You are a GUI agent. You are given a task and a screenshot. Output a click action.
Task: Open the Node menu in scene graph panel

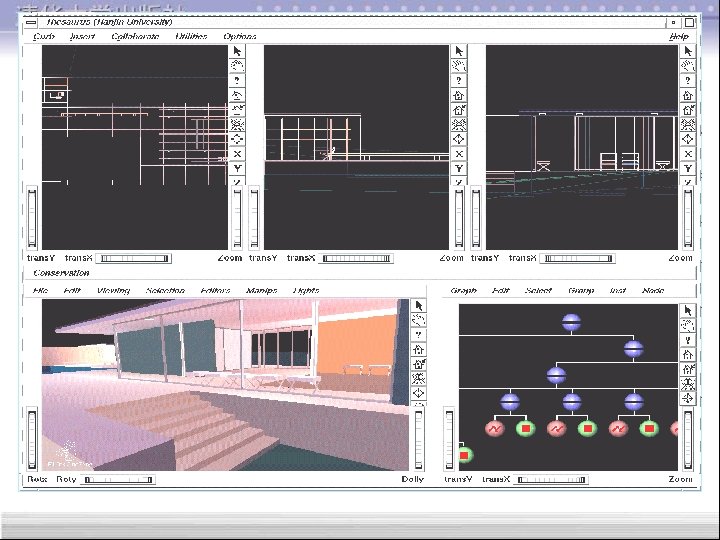click(x=653, y=290)
